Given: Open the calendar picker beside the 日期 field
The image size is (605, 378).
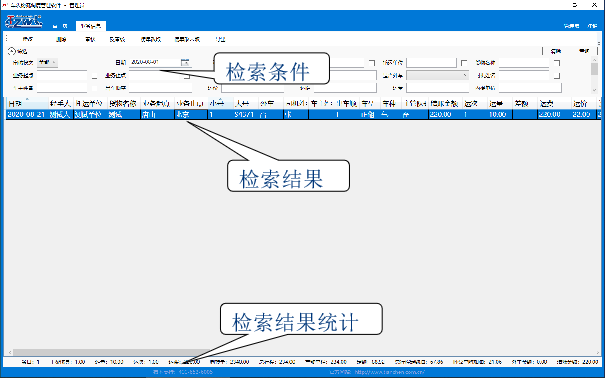Looking at the screenshot, I should point(185,62).
